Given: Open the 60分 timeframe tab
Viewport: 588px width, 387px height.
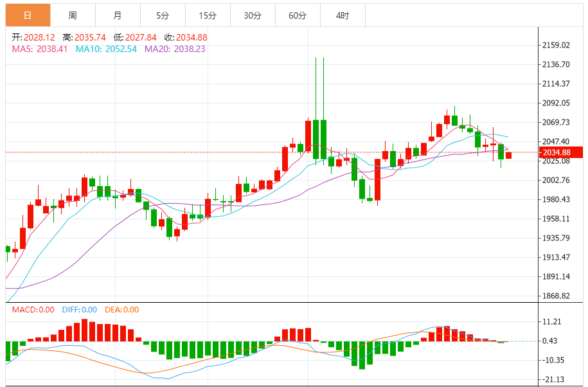Looking at the screenshot, I should point(298,15).
